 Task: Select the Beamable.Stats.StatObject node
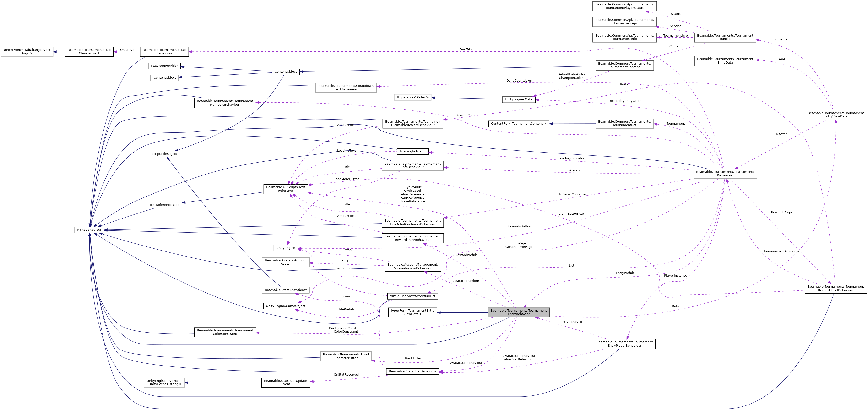coord(286,290)
